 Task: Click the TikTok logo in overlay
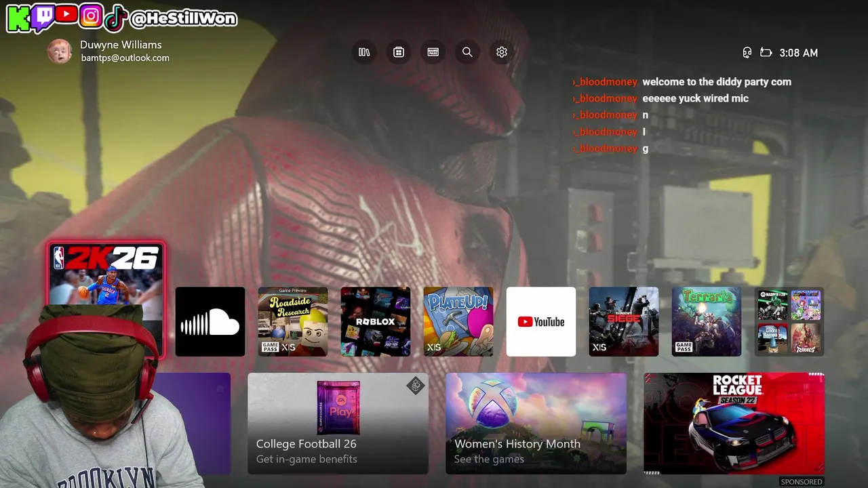tap(115, 18)
